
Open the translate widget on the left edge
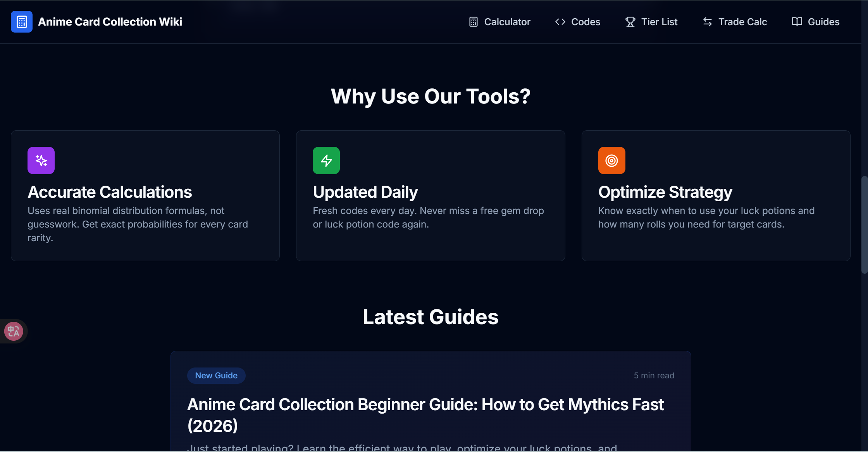pos(13,331)
